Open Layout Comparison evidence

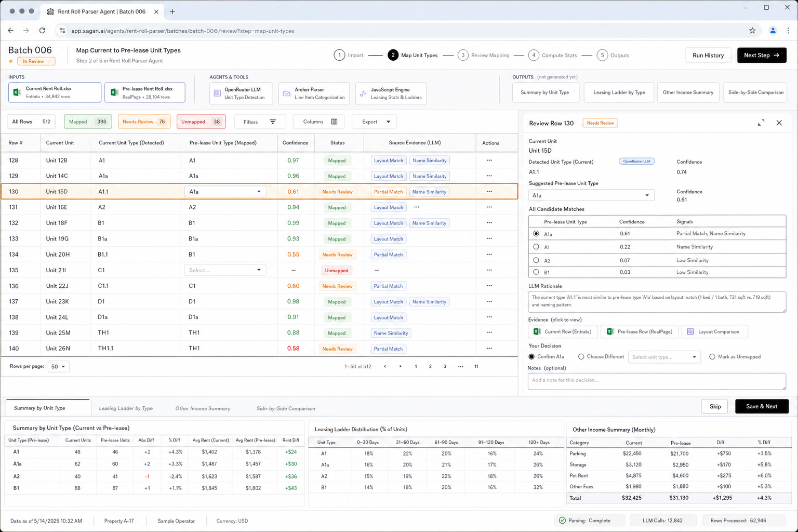[715, 331]
